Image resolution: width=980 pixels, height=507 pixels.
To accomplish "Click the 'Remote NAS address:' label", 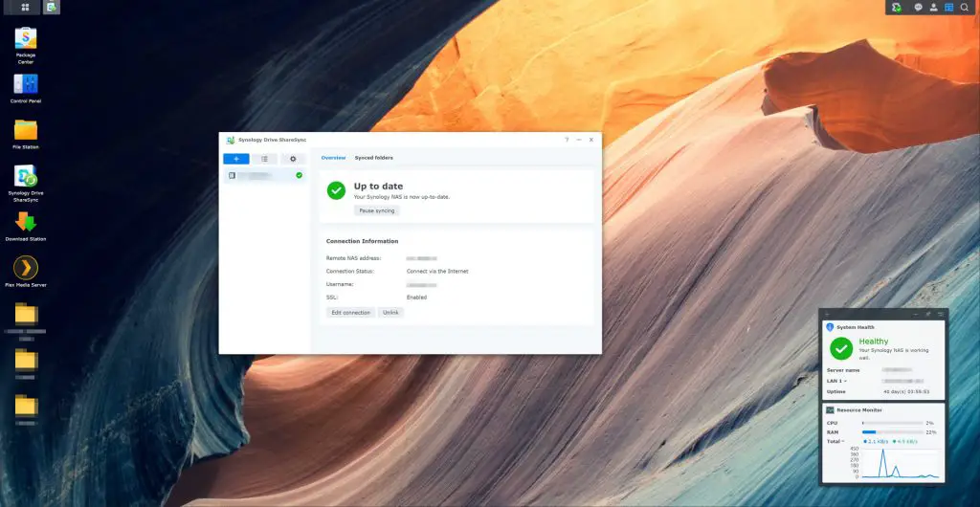I will pyautogui.click(x=353, y=258).
